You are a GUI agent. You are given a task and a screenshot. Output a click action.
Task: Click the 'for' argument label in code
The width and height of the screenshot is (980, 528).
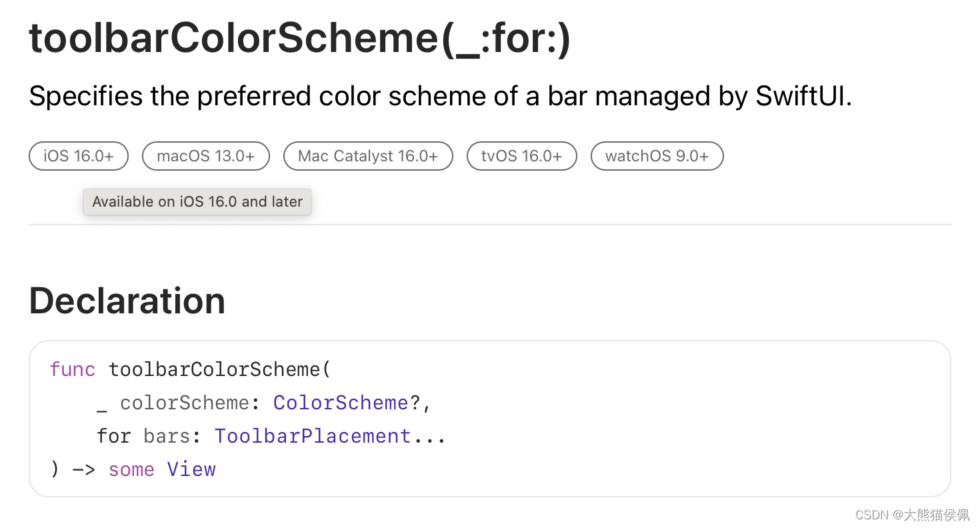pos(114,436)
